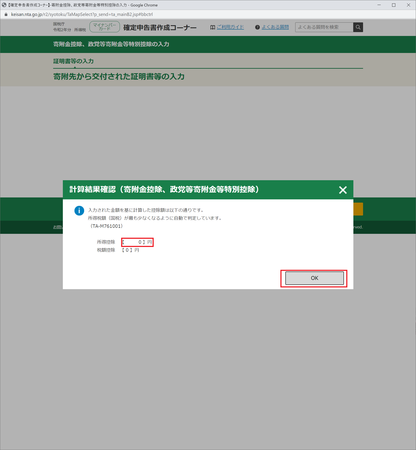Close the 計算結果確認 dialog with X
The image size is (416, 450).
click(343, 190)
